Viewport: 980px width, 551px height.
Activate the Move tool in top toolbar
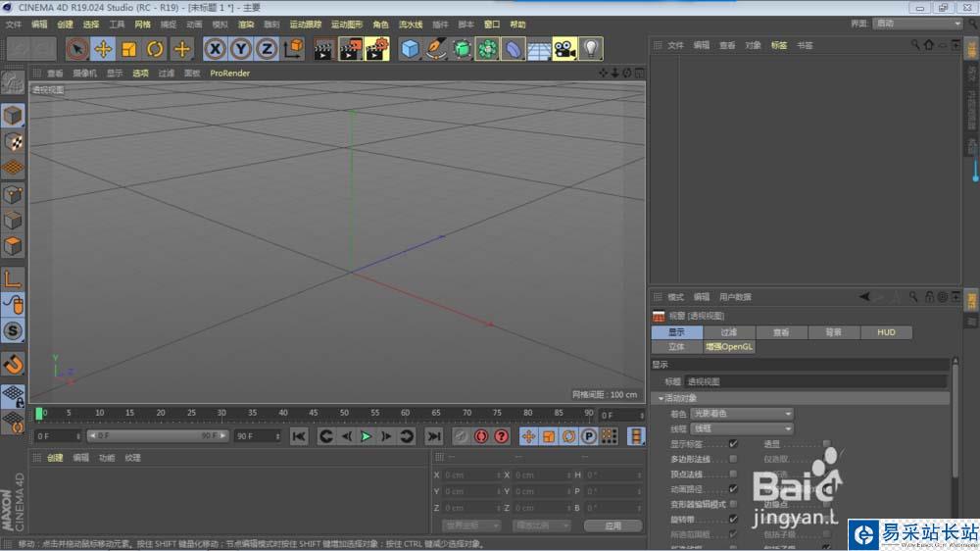click(103, 49)
